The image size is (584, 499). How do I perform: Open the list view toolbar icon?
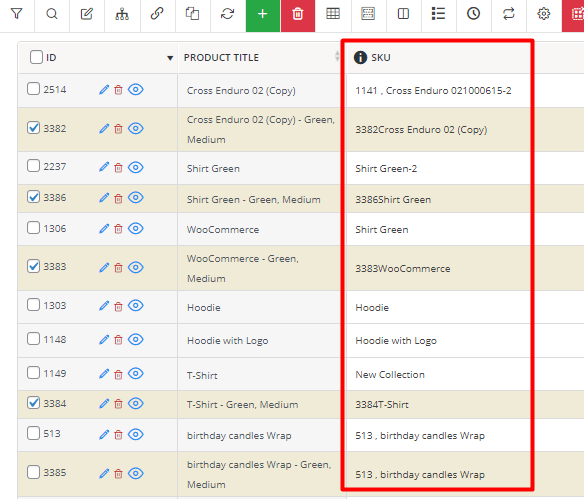point(438,14)
